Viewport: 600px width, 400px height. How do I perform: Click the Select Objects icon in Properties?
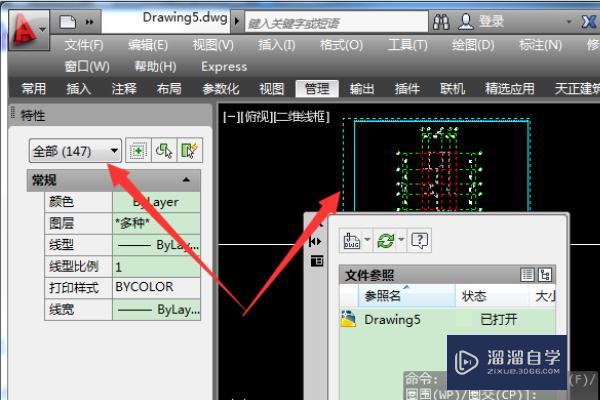point(164,150)
